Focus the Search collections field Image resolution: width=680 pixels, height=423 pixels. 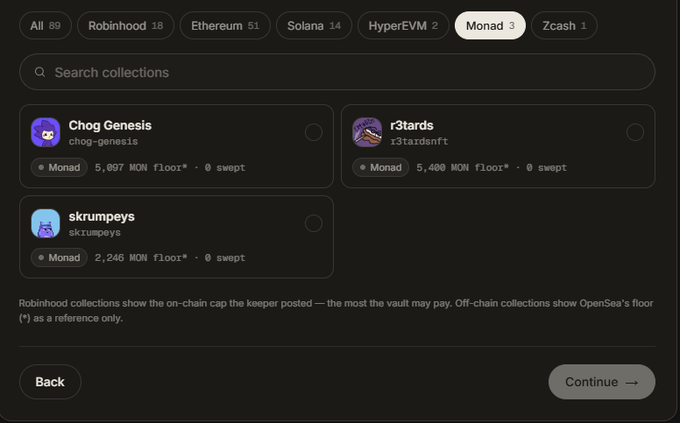[x=337, y=72]
